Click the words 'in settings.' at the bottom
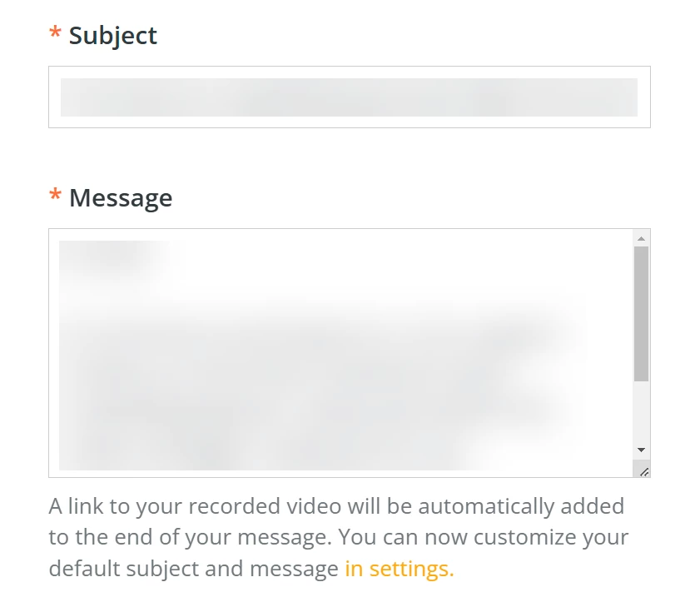 (x=398, y=570)
